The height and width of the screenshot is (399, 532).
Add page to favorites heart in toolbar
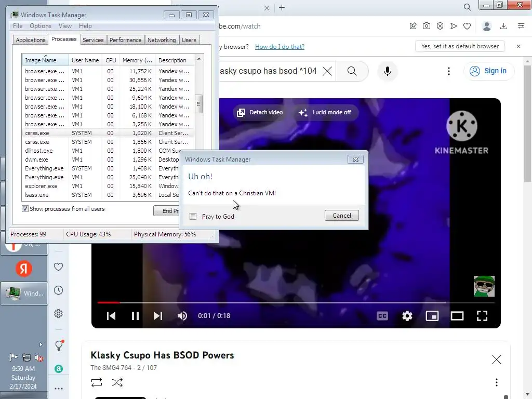tap(467, 26)
